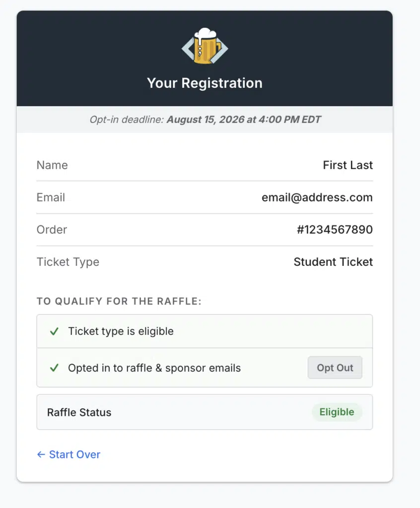Click the opt-in deadline date text
Screen dimensions: 420x508
(x=243, y=120)
